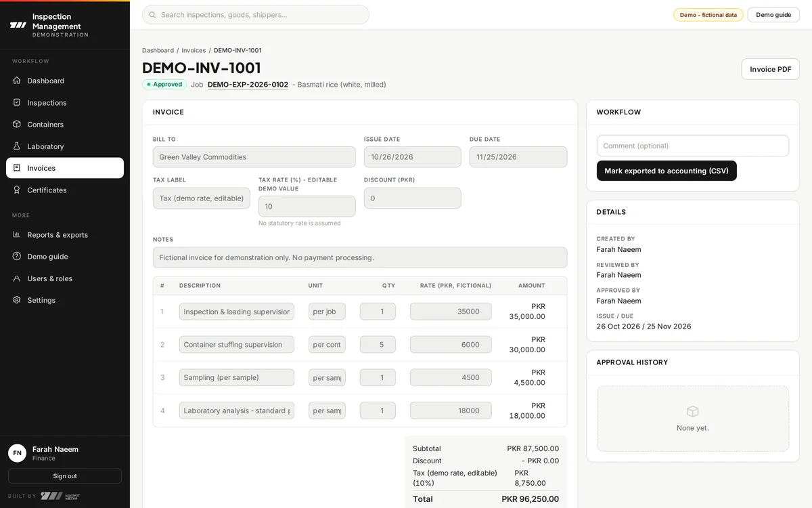The height and width of the screenshot is (508, 812).
Task: Click the rate field showing 4500
Action: [451, 377]
